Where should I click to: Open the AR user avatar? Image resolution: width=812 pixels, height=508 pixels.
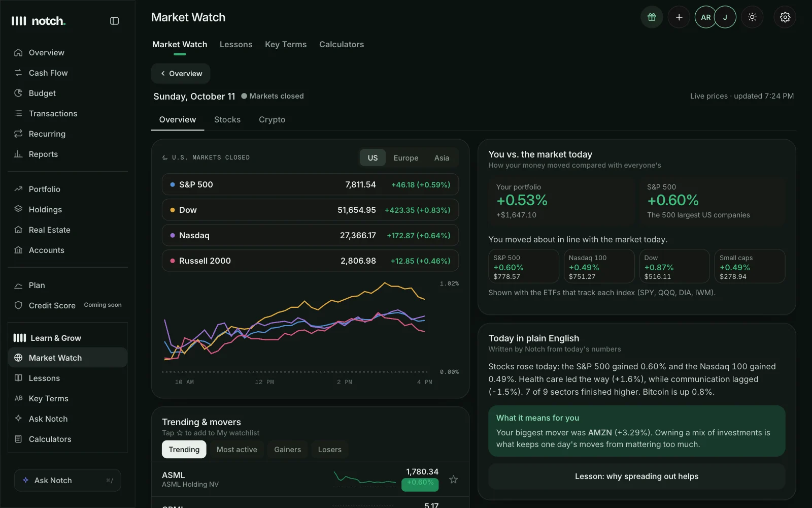705,17
